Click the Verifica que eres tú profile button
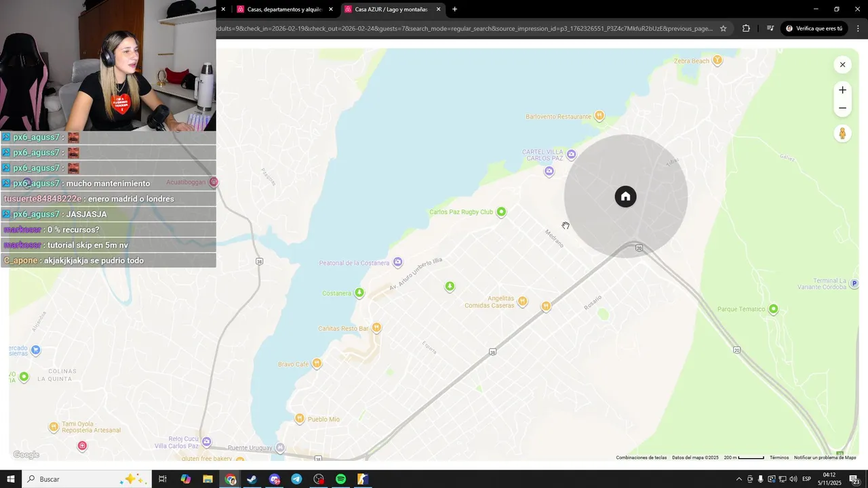This screenshot has width=868, height=488. pyautogui.click(x=814, y=28)
